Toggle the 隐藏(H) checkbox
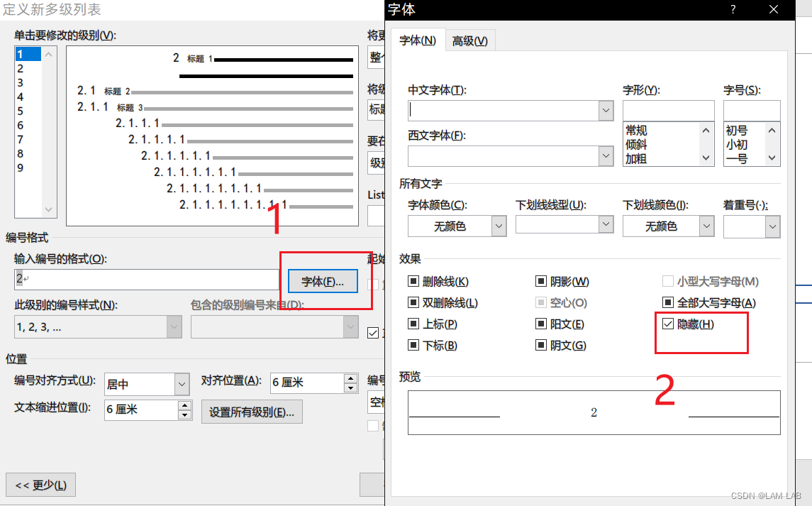Screen dimensions: 812x506 tap(667, 324)
